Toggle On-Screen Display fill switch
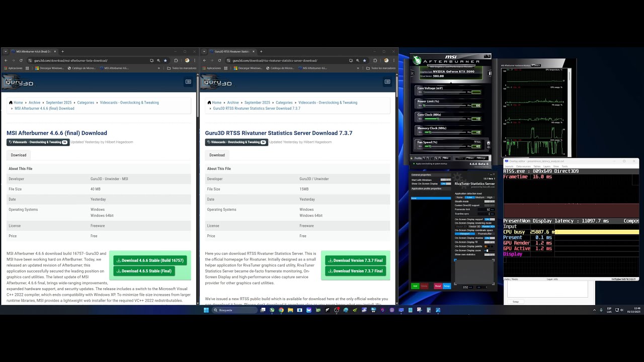The height and width of the screenshot is (362, 644). coord(490,242)
